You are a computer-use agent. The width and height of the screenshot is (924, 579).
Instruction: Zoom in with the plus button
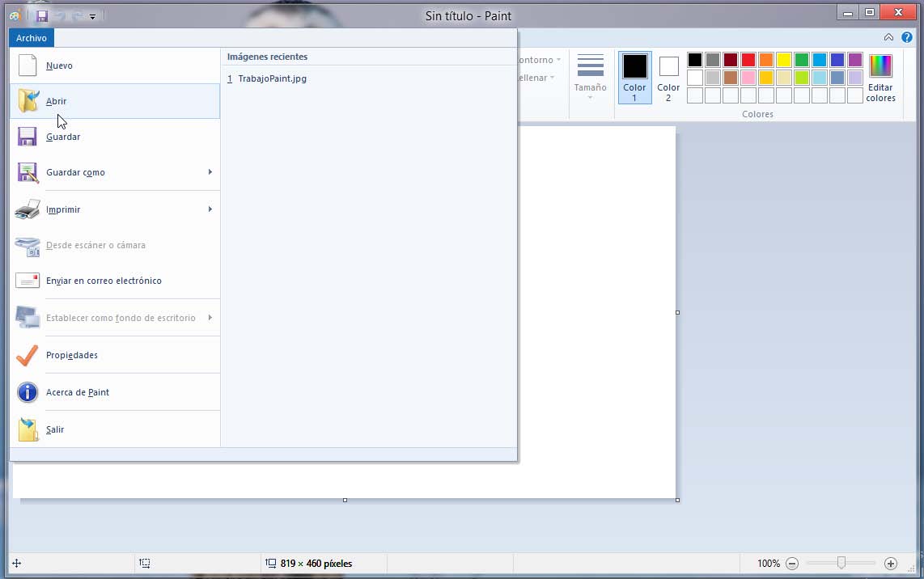[x=891, y=564]
